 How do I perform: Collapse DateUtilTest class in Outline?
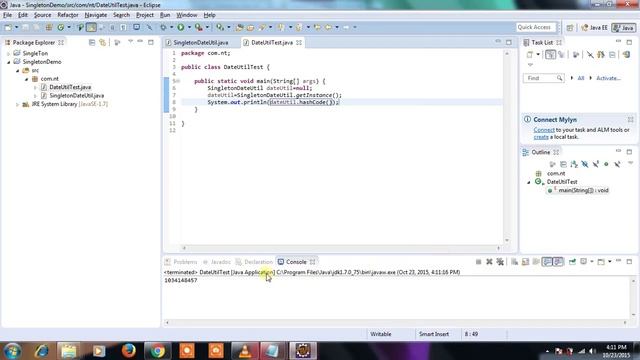coord(529,182)
